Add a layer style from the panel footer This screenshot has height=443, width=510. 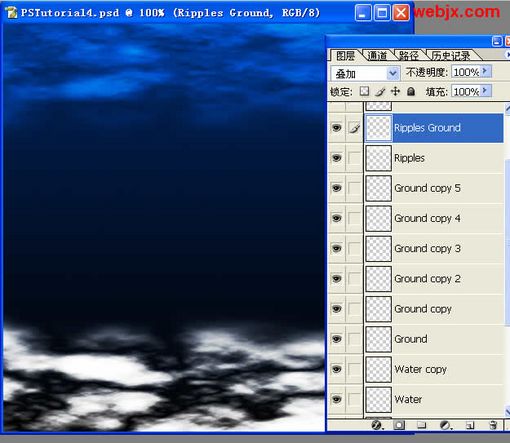[377, 425]
